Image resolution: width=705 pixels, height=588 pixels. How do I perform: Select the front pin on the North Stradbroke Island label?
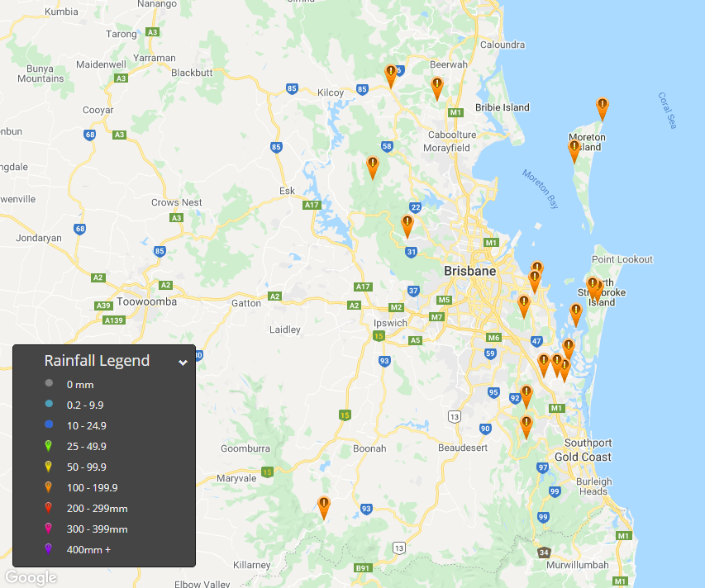pyautogui.click(x=593, y=288)
